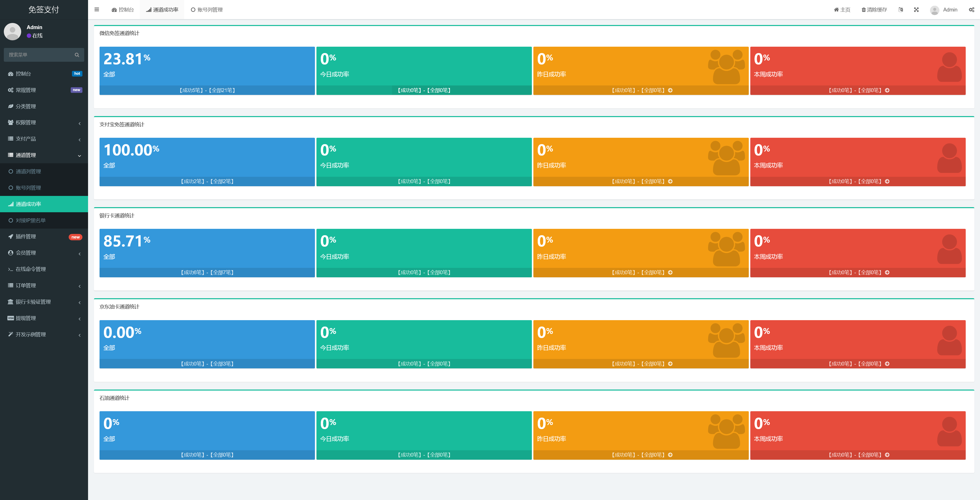The height and width of the screenshot is (500, 980).
Task: Click the arrow icon in WeChat yesterday card
Action: [x=670, y=90]
